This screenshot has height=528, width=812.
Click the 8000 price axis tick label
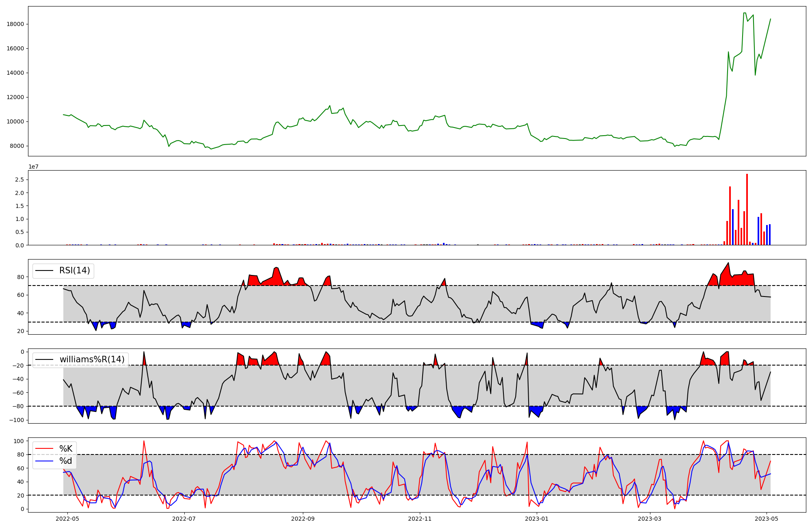[x=17, y=146]
